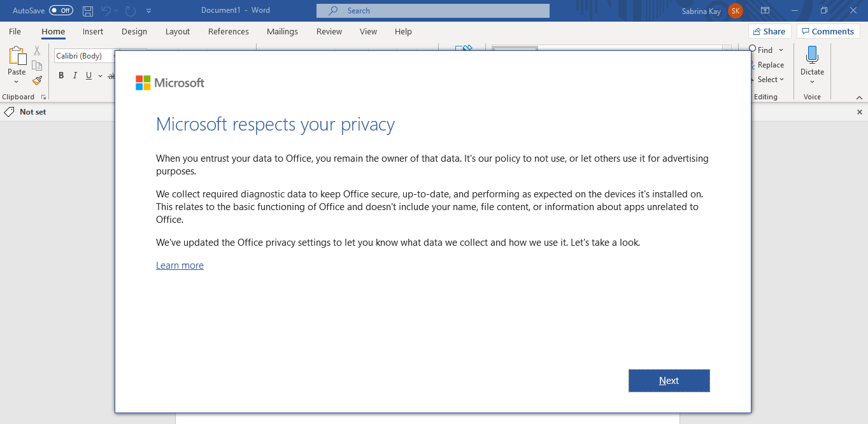Open the Select dropdown in the Editing group
Image resolution: width=868 pixels, height=424 pixels.
tap(769, 79)
